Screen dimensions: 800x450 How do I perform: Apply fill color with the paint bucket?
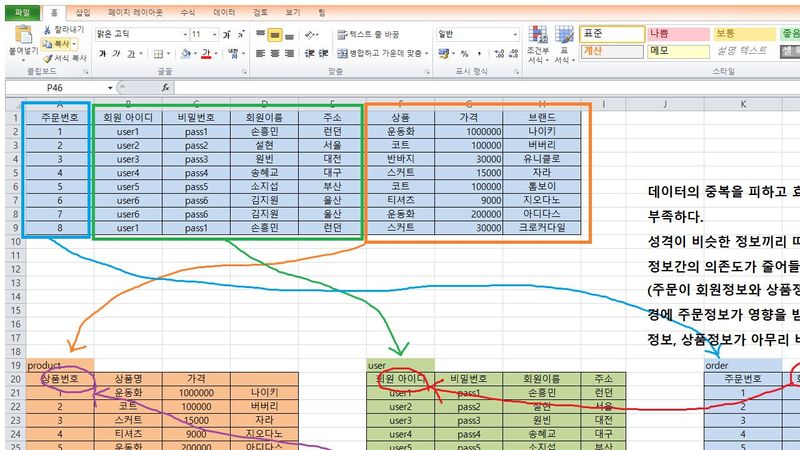click(x=186, y=54)
